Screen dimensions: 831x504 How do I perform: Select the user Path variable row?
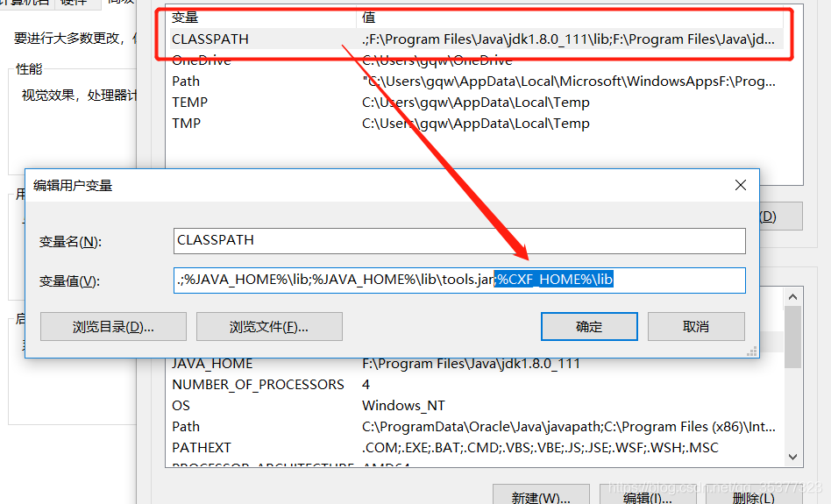tap(476, 82)
